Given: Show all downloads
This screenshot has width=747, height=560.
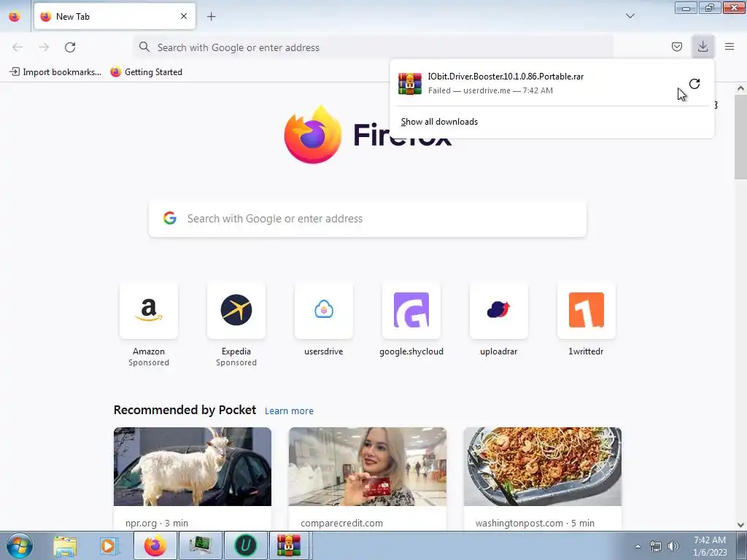Looking at the screenshot, I should tap(439, 122).
